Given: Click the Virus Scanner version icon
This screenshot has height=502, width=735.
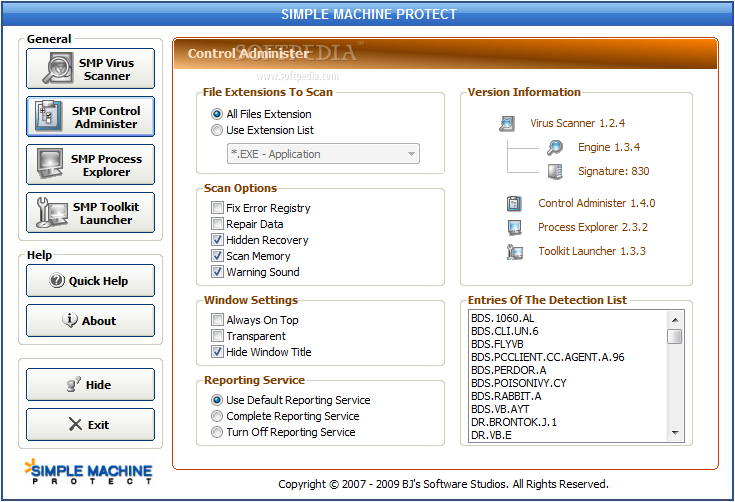Looking at the screenshot, I should pyautogui.click(x=507, y=123).
